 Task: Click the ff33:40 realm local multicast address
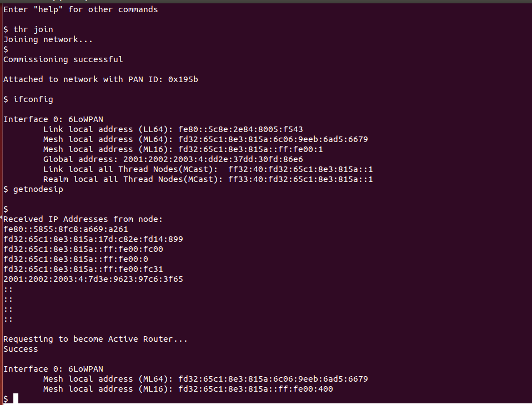click(x=300, y=179)
